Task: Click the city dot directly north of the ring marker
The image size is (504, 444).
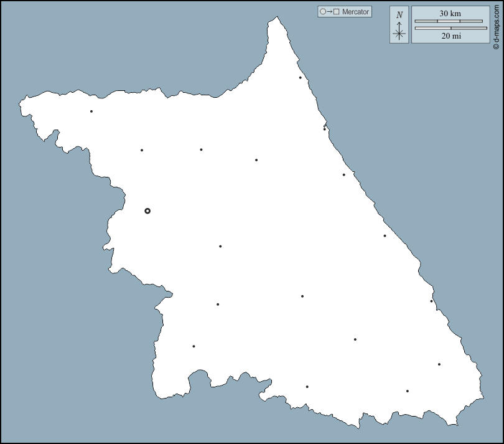Action: pyautogui.click(x=142, y=150)
